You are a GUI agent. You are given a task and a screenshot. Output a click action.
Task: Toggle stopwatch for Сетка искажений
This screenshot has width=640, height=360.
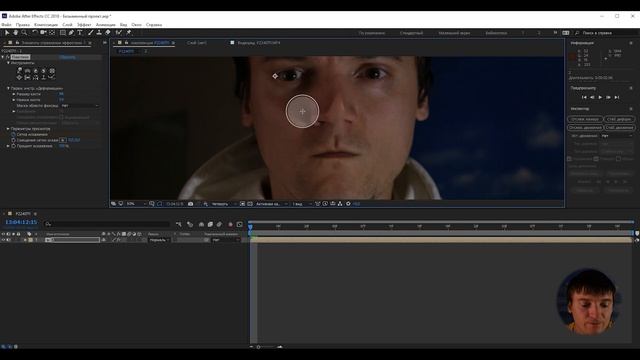(13, 134)
